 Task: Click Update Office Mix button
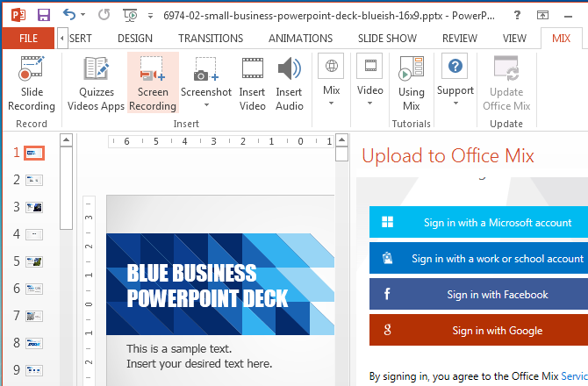506,83
